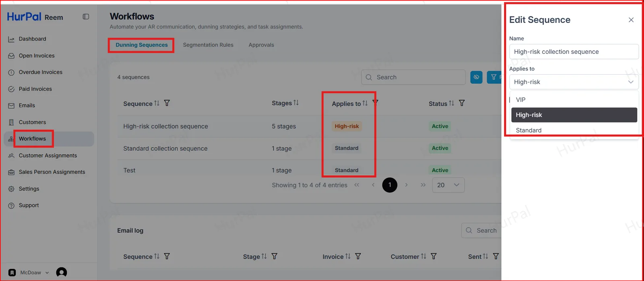Go to next page of entries
This screenshot has height=281, width=644.
click(x=407, y=185)
